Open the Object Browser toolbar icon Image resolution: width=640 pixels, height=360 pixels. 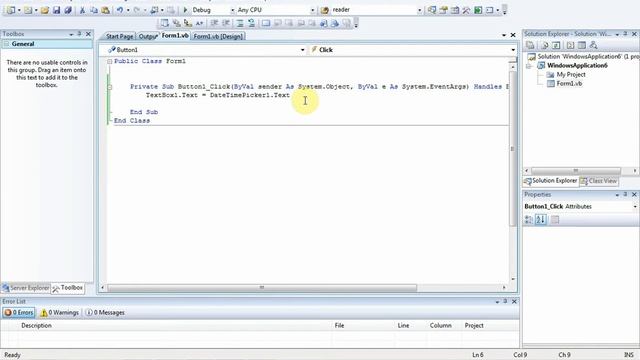point(455,10)
